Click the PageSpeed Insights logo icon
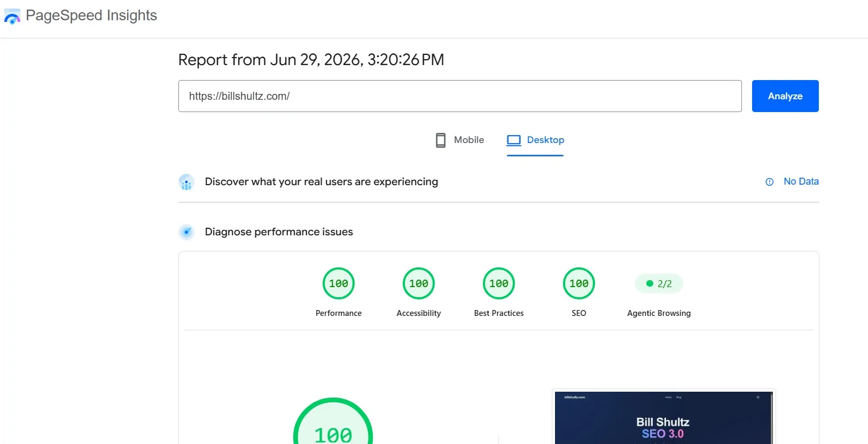Viewport: 868px width, 444px height. click(12, 16)
